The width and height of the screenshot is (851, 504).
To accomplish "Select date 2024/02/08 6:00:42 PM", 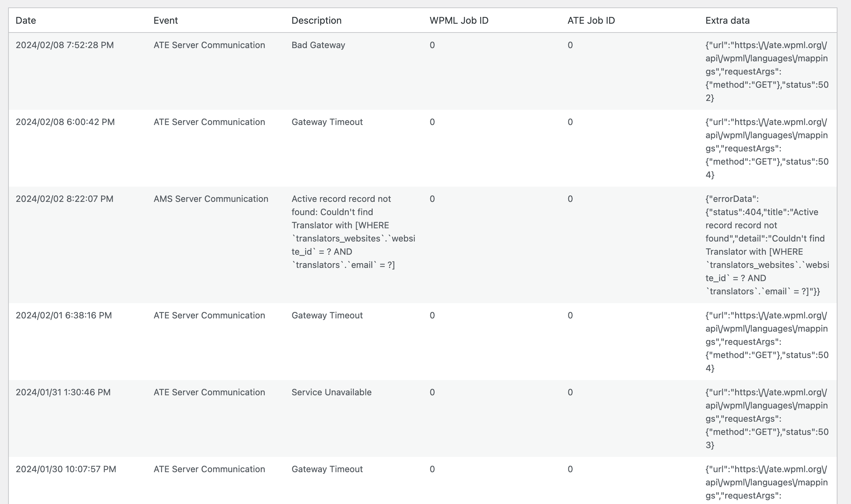I will 65,122.
